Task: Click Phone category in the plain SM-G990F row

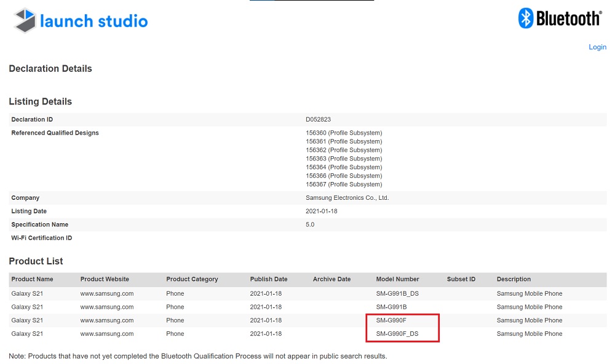Action: tap(175, 320)
